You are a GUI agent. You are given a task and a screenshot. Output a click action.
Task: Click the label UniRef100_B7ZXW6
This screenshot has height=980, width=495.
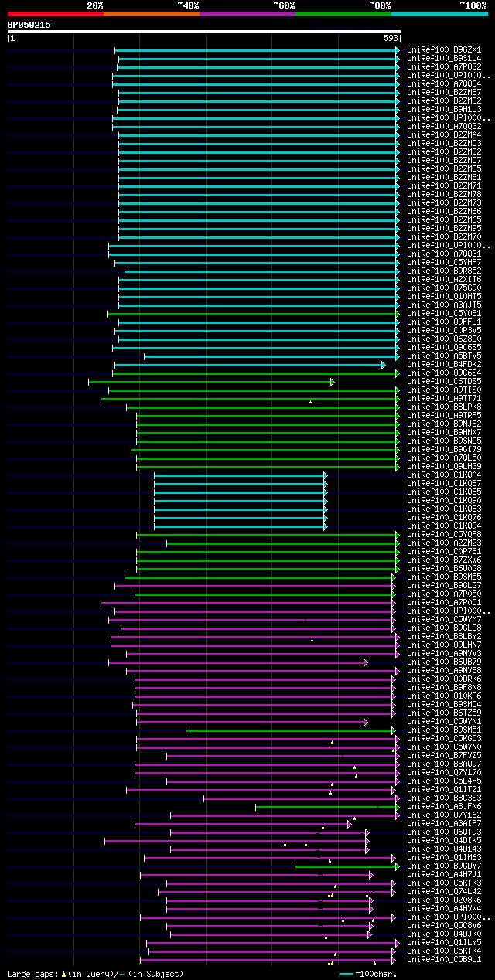445,560
